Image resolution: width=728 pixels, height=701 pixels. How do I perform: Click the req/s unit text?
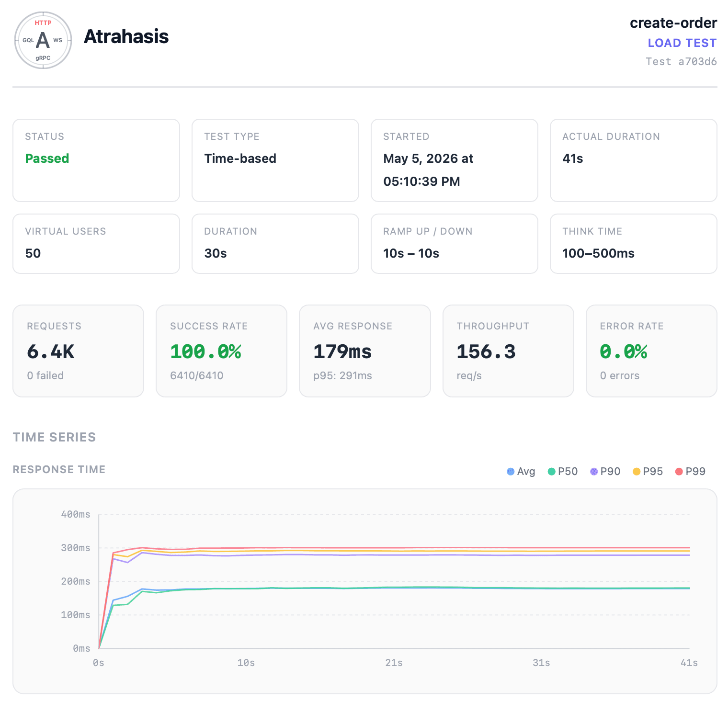point(469,375)
